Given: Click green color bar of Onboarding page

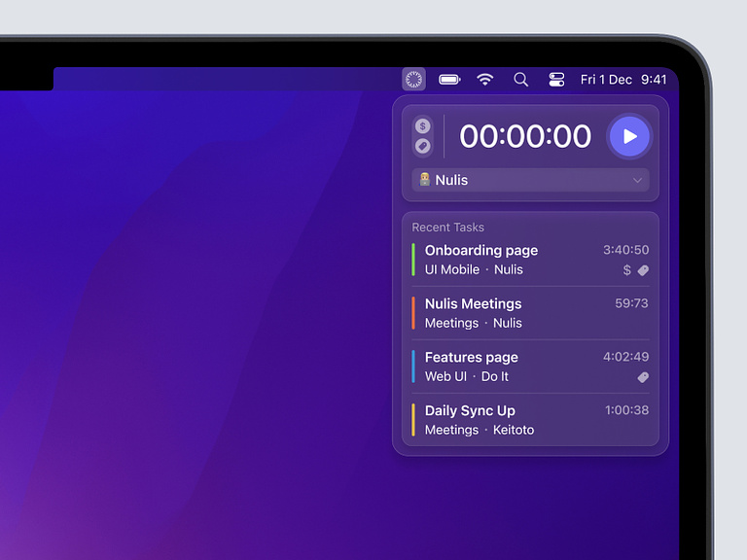Looking at the screenshot, I should 413,260.
